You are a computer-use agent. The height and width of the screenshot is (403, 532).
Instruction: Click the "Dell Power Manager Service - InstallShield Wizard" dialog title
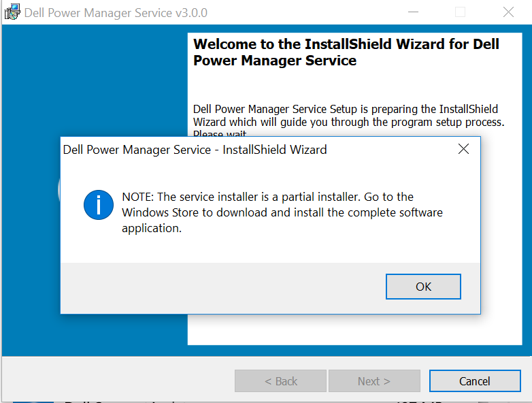195,150
